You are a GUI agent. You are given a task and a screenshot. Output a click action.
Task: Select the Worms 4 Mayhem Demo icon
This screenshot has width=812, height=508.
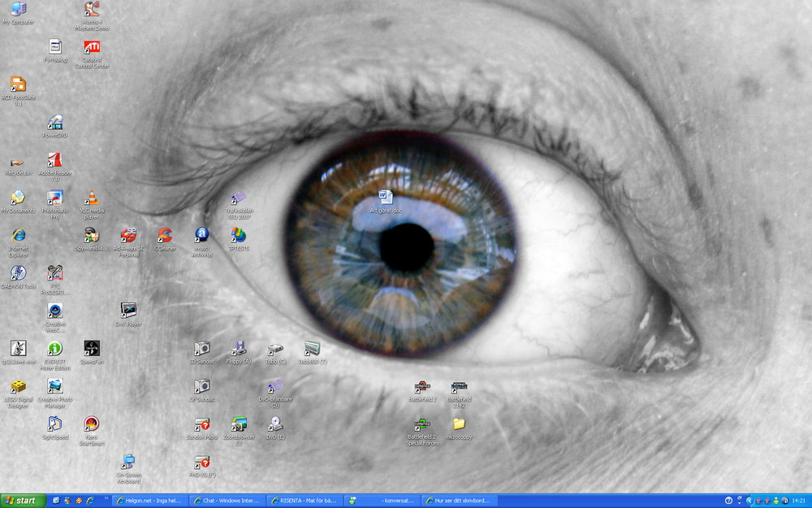[x=92, y=10]
